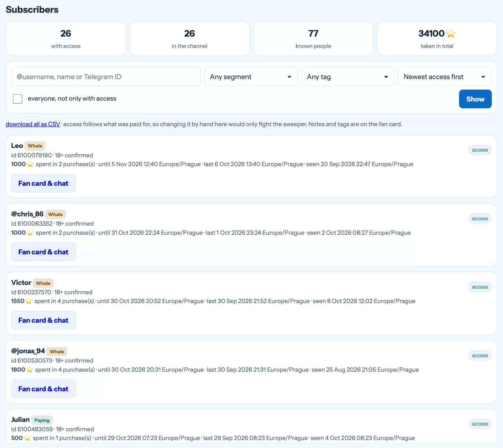Screen dimensions: 503x448
Task: Click the star icon next to Julian's 500
Action: point(27,438)
